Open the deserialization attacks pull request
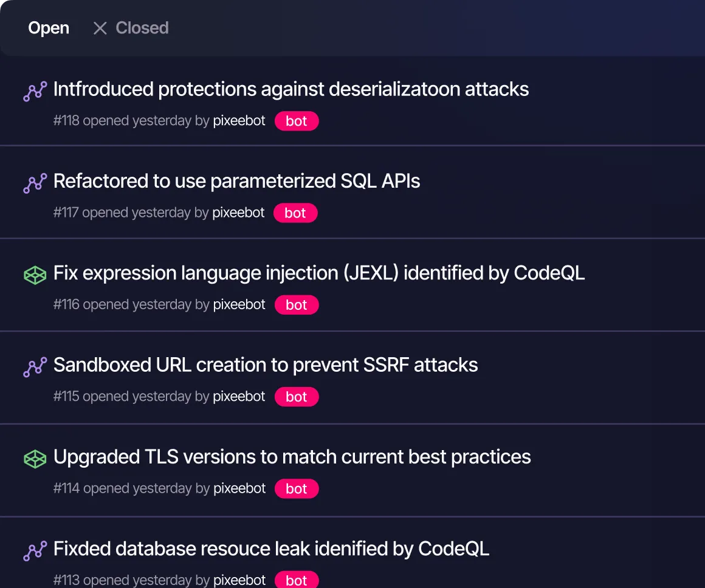 click(x=291, y=89)
